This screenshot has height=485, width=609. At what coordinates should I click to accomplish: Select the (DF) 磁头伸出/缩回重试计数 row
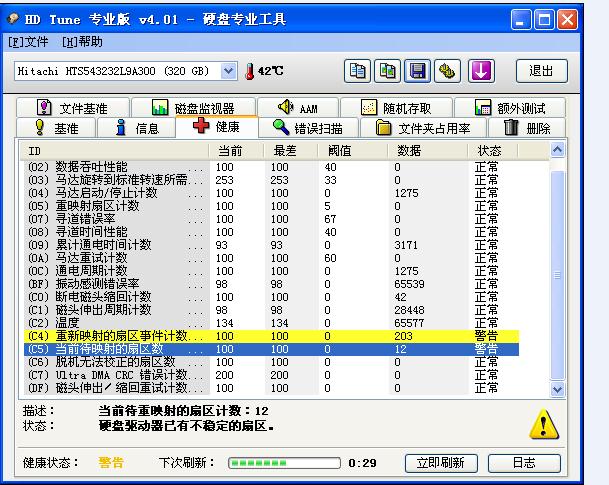pos(271,388)
